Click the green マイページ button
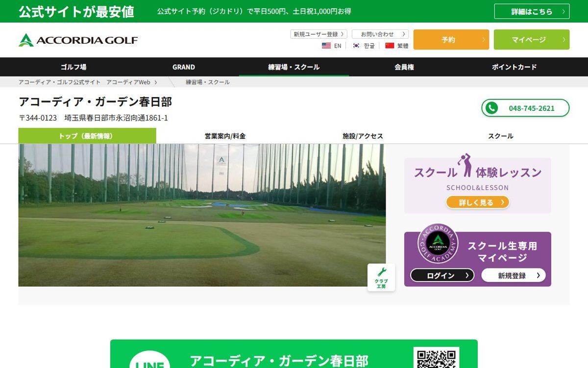This screenshot has height=368, width=588. tap(532, 40)
